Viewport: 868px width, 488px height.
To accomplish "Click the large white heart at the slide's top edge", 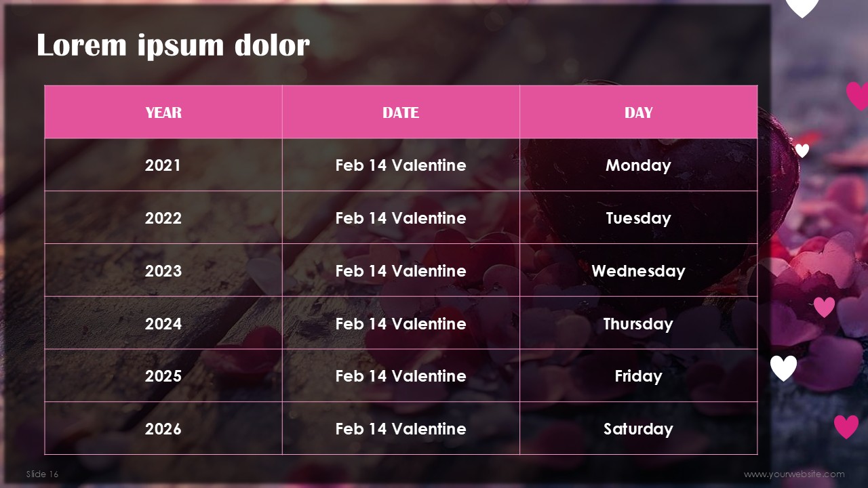I will (x=802, y=8).
